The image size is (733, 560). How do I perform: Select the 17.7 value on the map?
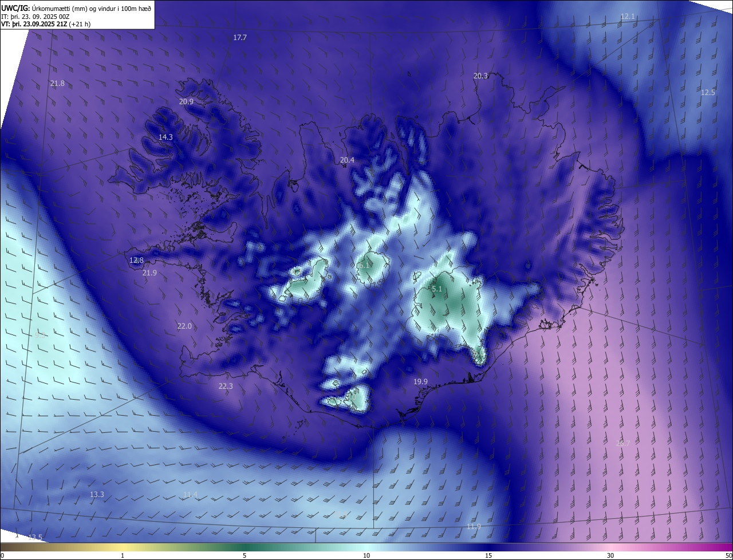[x=240, y=37]
